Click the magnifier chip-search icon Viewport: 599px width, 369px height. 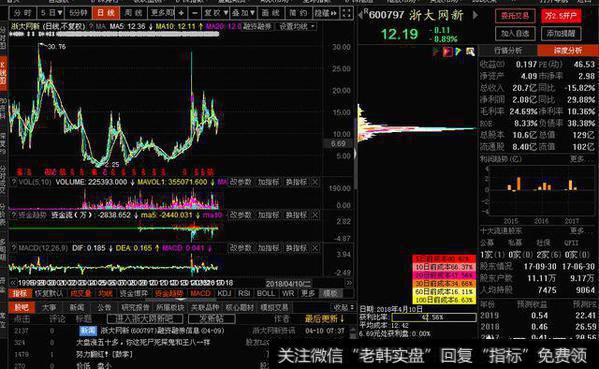point(470,52)
